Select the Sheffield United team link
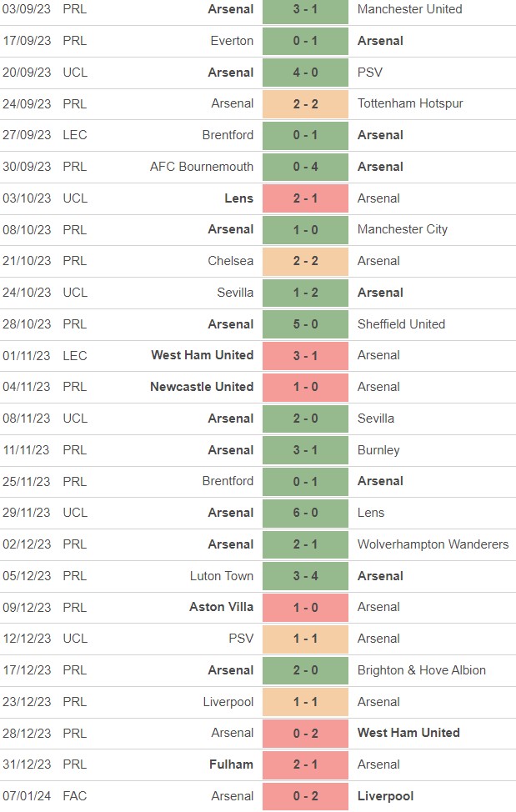 tap(401, 324)
